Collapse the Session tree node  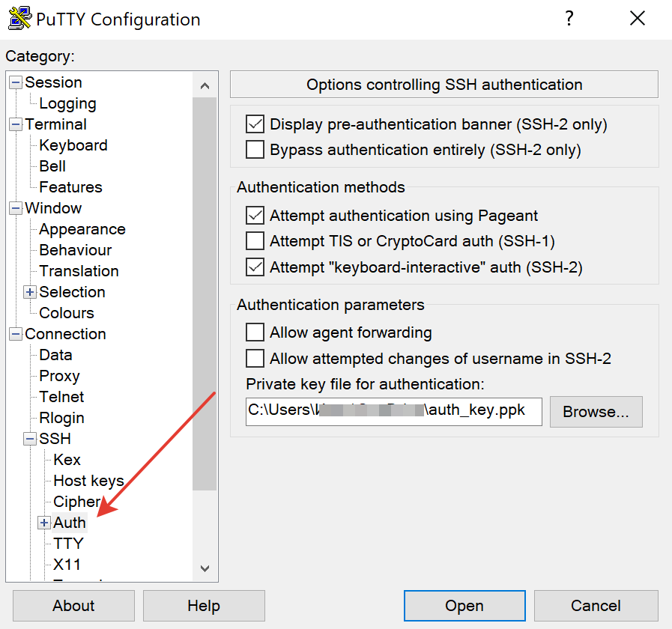[16, 82]
